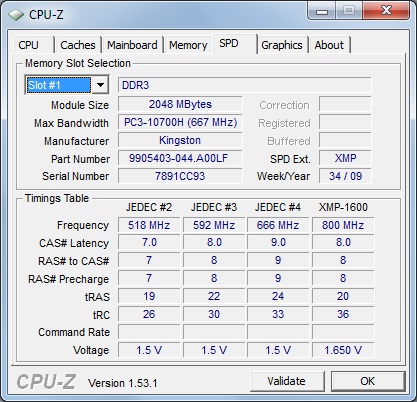Open the Mainboard tab
This screenshot has height=402, width=417.
pos(132,45)
